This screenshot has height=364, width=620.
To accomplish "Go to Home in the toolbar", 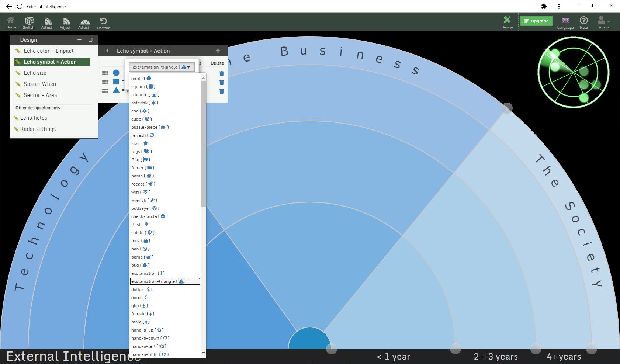I will tap(11, 22).
